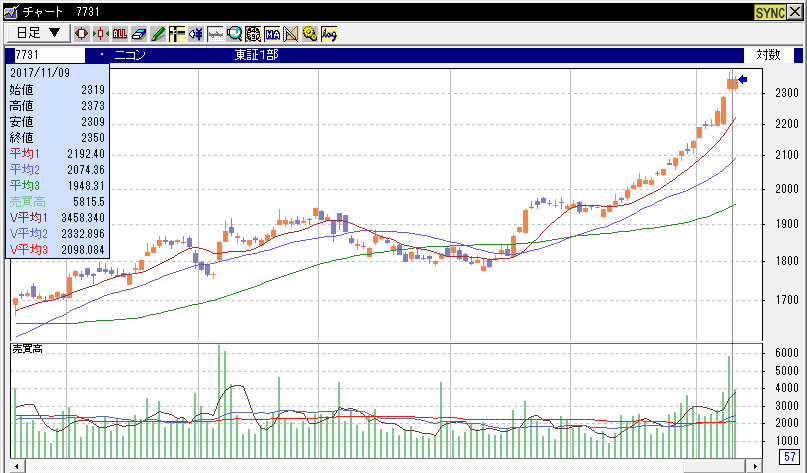Toggle the 対数 logarithmic scale label
The height and width of the screenshot is (473, 807).
click(x=768, y=55)
